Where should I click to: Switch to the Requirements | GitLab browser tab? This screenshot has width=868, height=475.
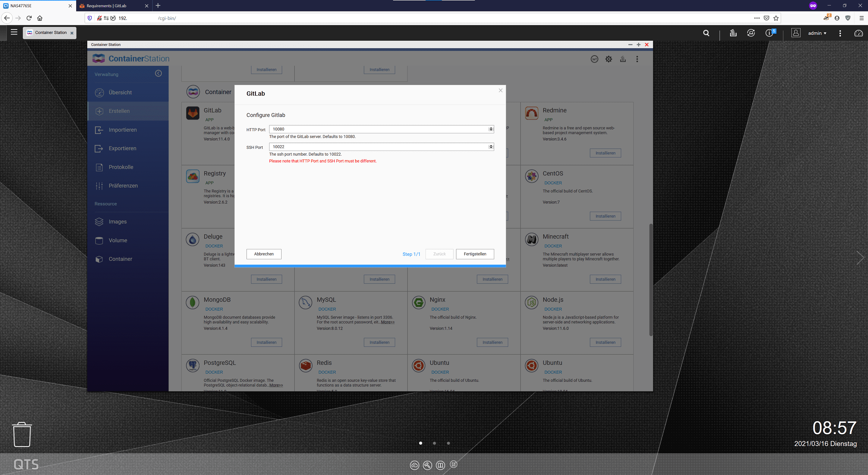click(114, 6)
